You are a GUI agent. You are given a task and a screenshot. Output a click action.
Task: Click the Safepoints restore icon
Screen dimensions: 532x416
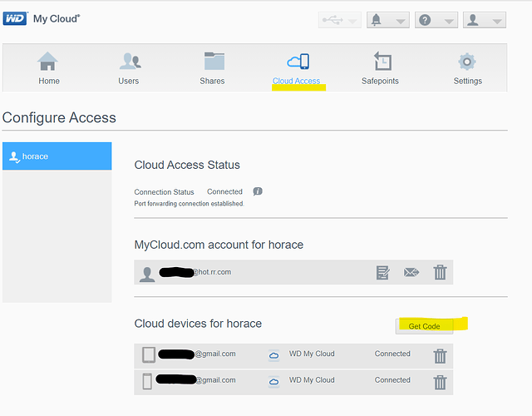point(382,61)
